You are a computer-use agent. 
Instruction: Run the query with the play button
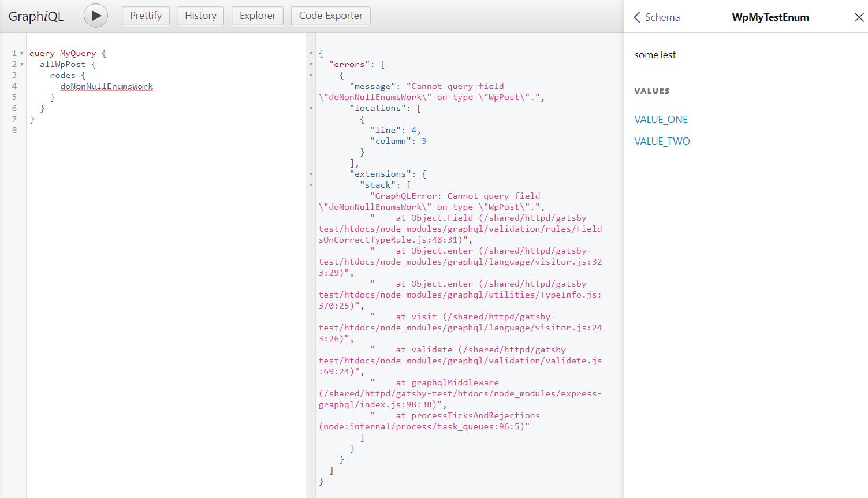[95, 16]
